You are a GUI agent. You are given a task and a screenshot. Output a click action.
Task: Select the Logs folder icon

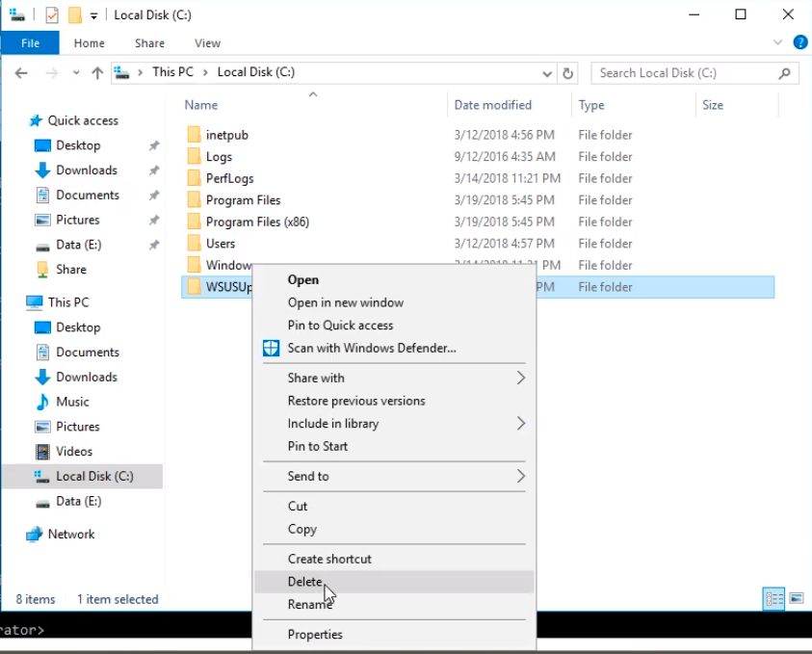pos(195,157)
